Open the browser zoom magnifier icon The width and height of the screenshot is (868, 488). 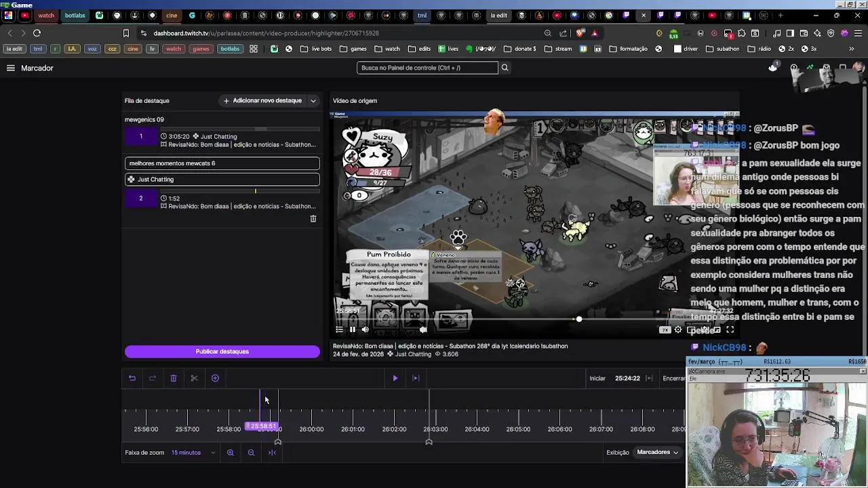[547, 33]
